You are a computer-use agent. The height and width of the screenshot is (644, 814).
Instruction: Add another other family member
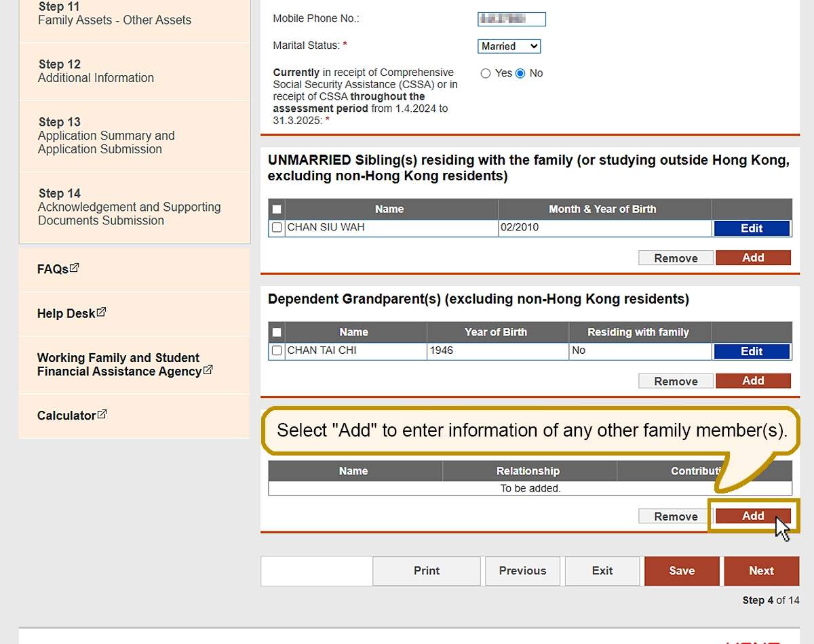point(753,516)
